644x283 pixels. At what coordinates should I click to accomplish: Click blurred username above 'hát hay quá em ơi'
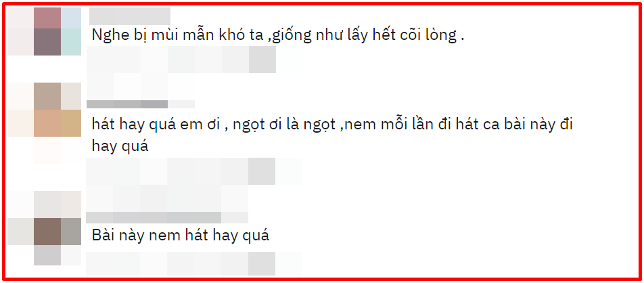point(141,104)
